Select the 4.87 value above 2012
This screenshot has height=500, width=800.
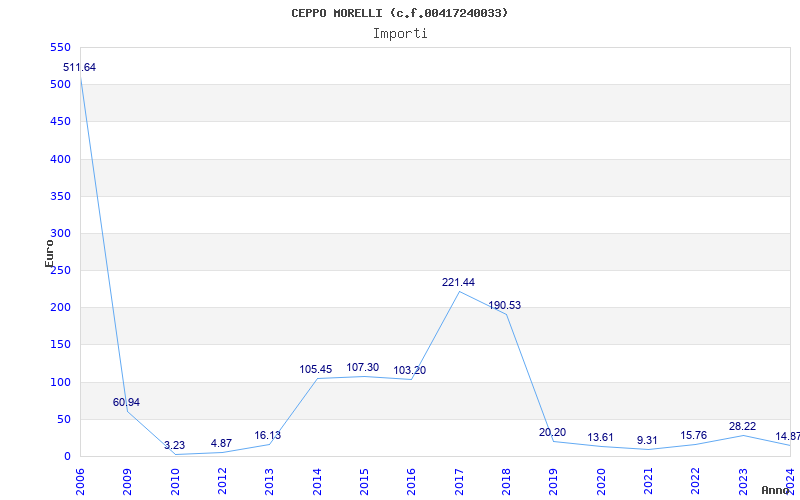coord(221,443)
